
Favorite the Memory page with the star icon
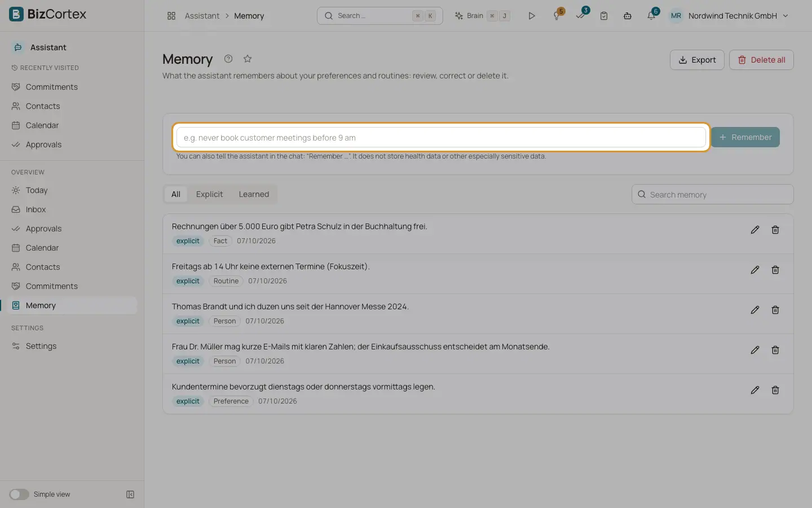pos(248,59)
